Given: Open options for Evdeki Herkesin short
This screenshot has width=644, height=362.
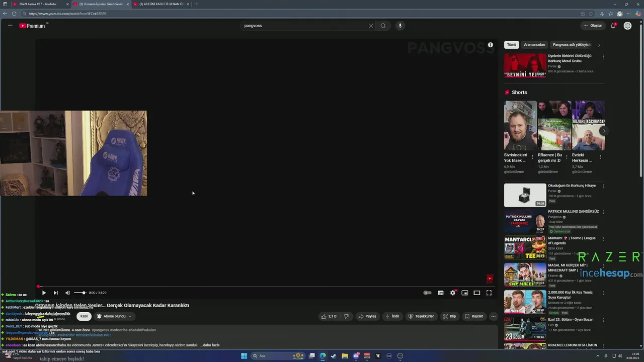Looking at the screenshot, I should tap(600, 157).
